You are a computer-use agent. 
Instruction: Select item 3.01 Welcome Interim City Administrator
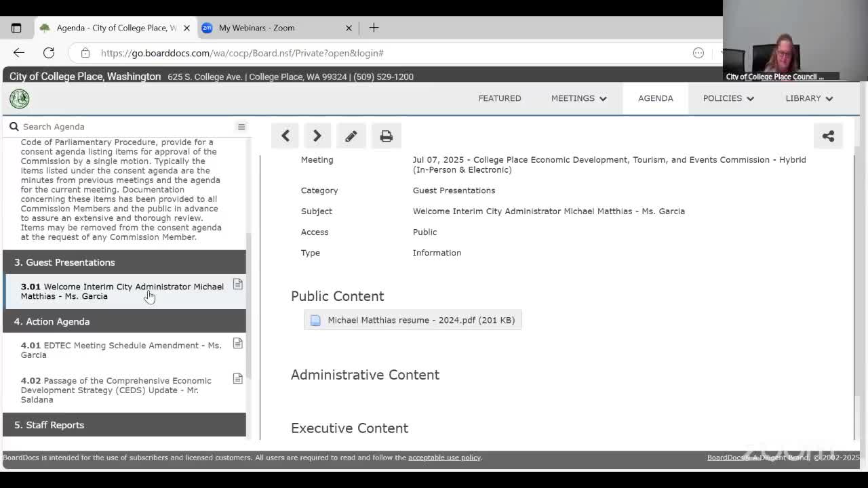[x=125, y=291]
